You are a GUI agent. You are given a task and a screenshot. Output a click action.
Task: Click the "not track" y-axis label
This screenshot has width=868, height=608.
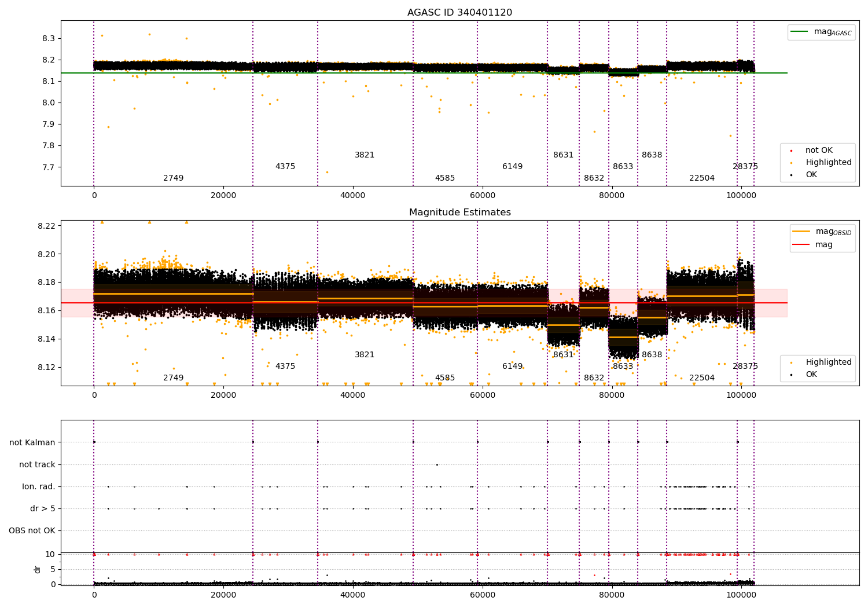(x=37, y=465)
